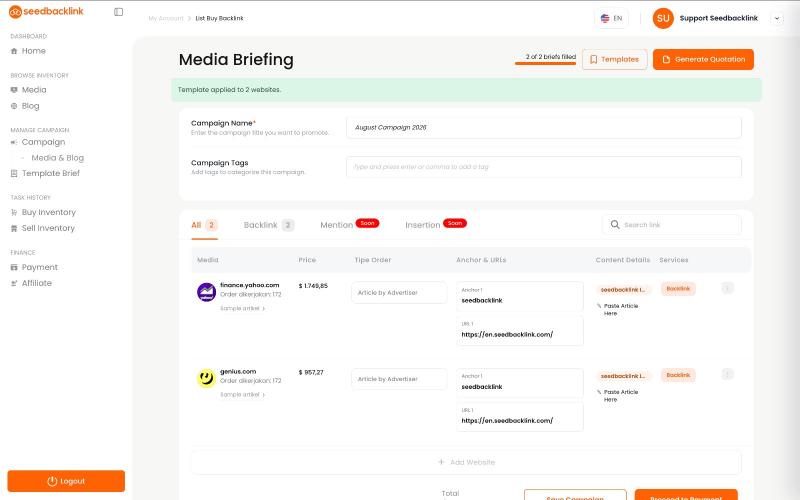Edit Anchor 1 field for genius.com
Image resolution: width=800 pixels, height=500 pixels.
pyautogui.click(x=520, y=383)
